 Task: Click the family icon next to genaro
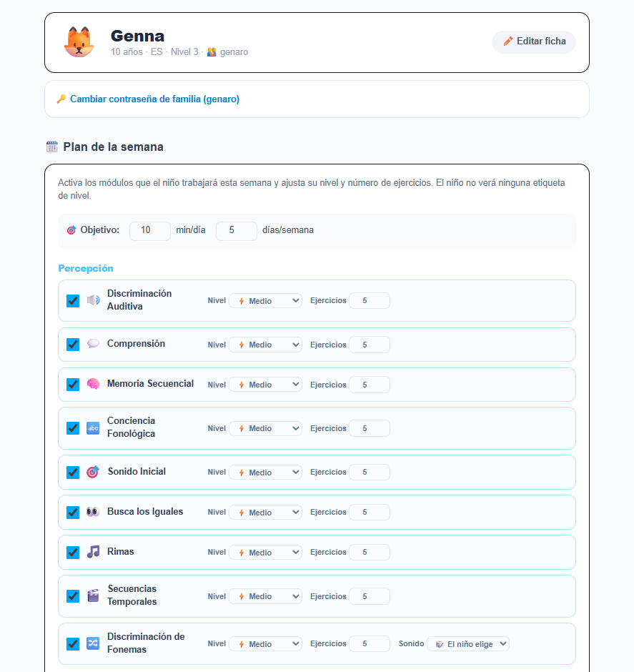(x=212, y=52)
